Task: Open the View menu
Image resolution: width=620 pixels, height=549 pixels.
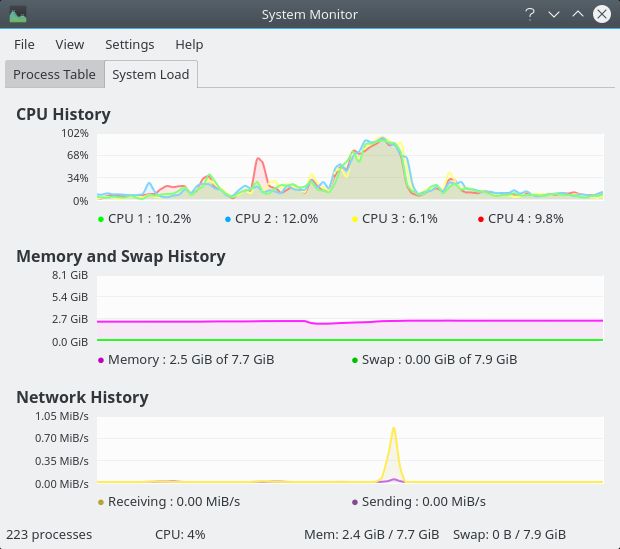Action: [x=70, y=44]
